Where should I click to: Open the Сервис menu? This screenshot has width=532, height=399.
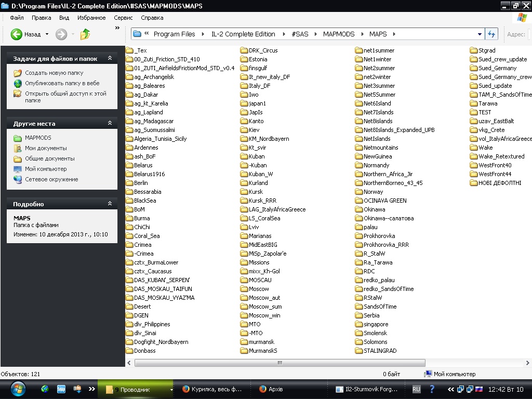123,18
